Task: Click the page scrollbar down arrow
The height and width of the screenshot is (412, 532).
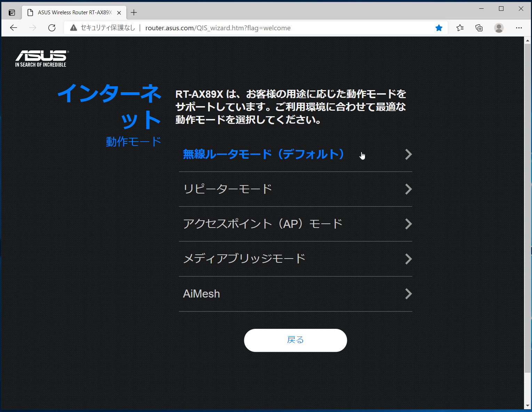Action: (x=527, y=406)
